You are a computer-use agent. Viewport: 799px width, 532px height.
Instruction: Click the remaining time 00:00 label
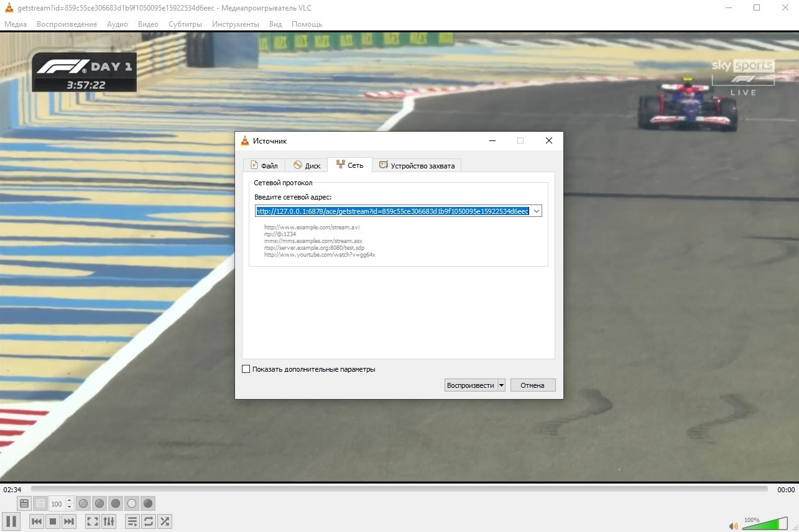786,490
